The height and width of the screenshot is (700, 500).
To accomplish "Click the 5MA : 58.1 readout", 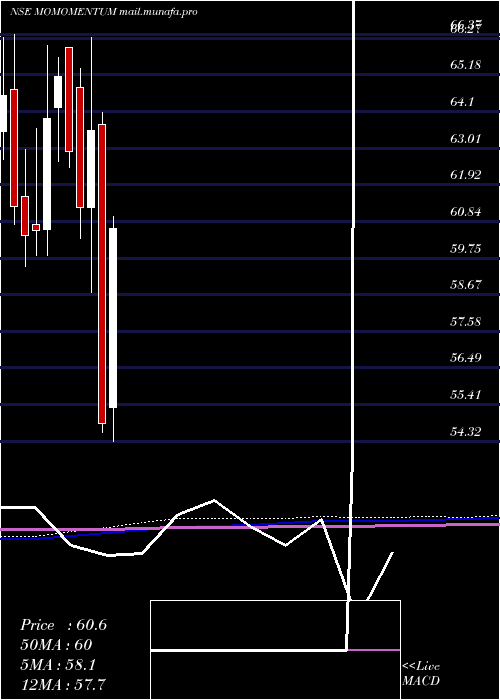I will pyautogui.click(x=58, y=665).
